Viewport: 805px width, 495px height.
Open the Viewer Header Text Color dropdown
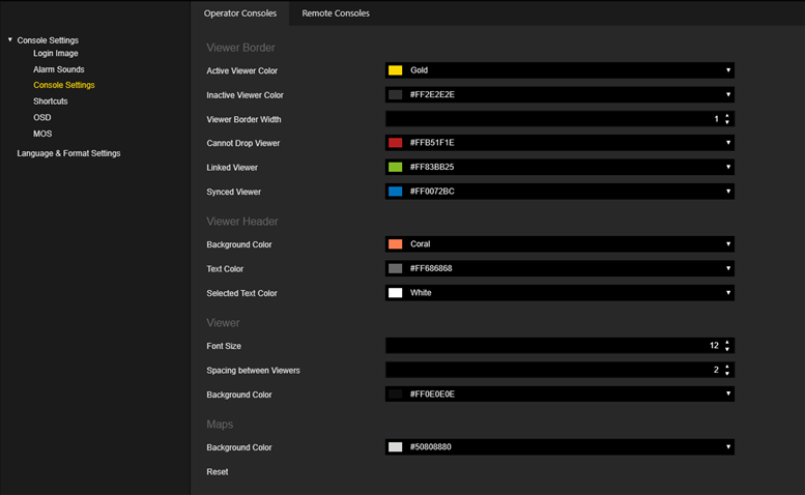click(x=728, y=269)
